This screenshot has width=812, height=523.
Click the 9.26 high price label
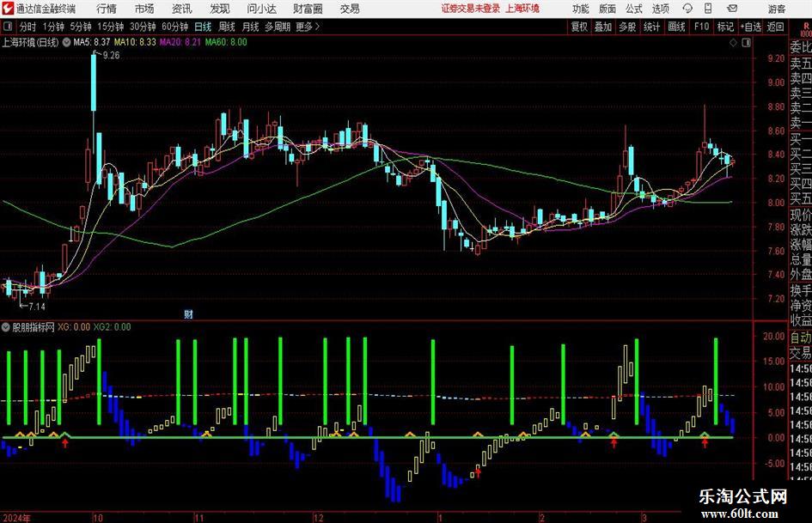(x=112, y=56)
